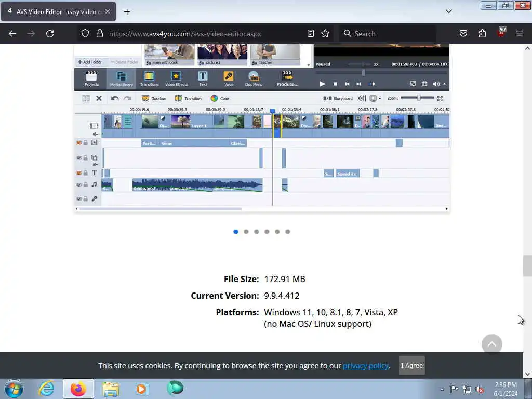This screenshot has width=532, height=399.
Task: Switch to Storyboard view
Action: [338, 98]
